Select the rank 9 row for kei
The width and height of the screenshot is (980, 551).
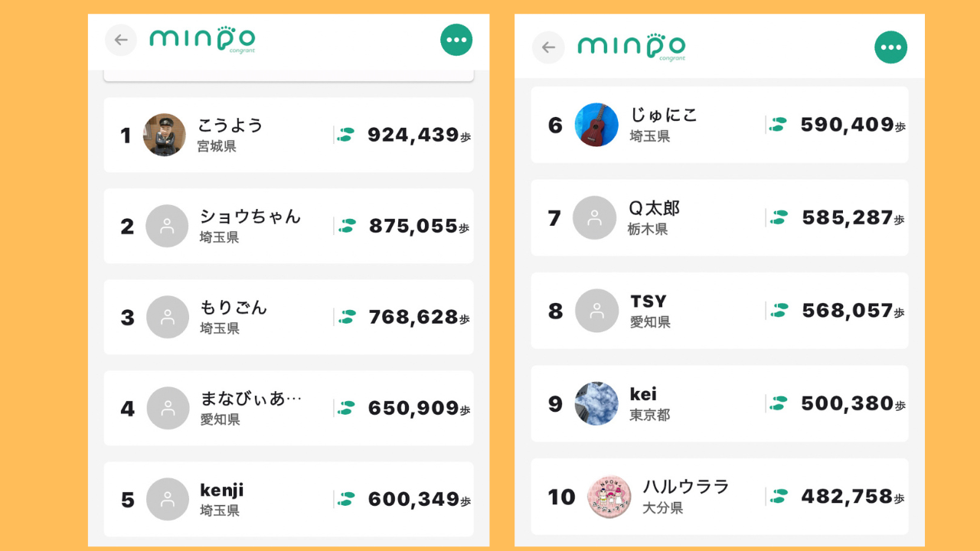(720, 403)
